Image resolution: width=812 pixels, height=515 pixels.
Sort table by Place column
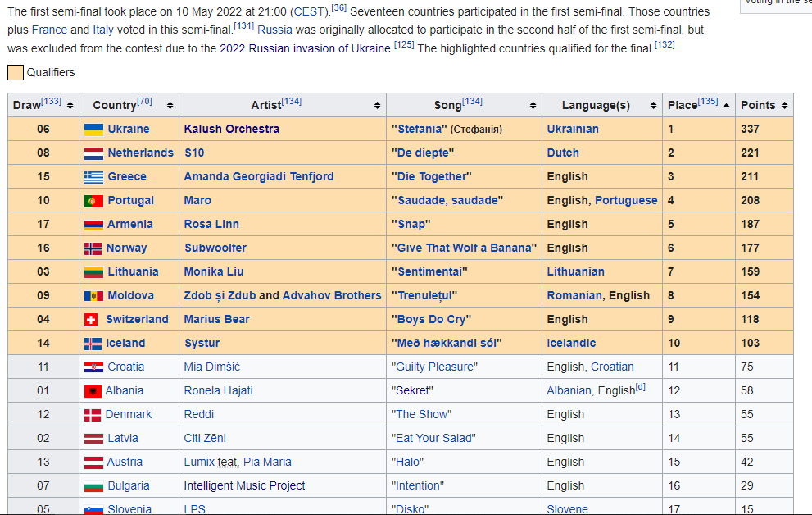726,106
